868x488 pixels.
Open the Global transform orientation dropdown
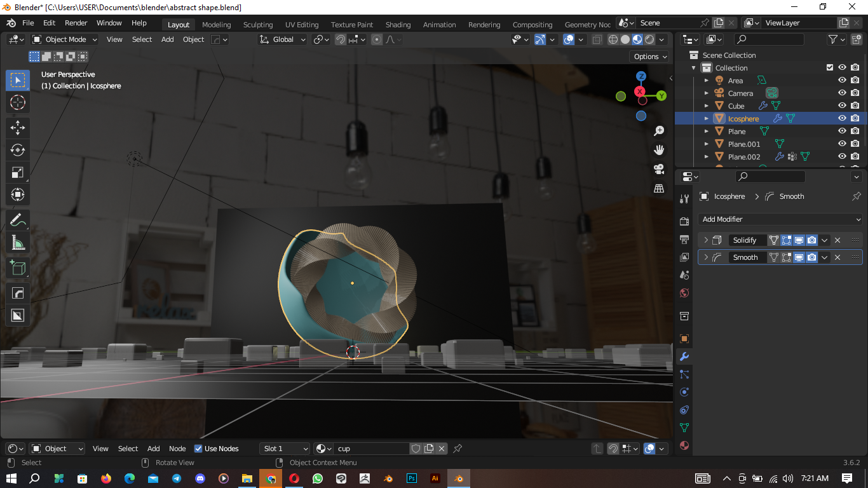(283, 39)
